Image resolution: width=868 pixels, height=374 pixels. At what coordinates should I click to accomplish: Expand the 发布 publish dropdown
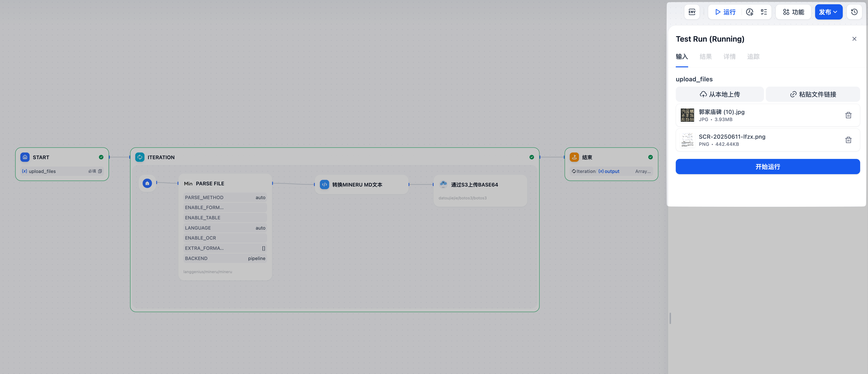pos(828,12)
